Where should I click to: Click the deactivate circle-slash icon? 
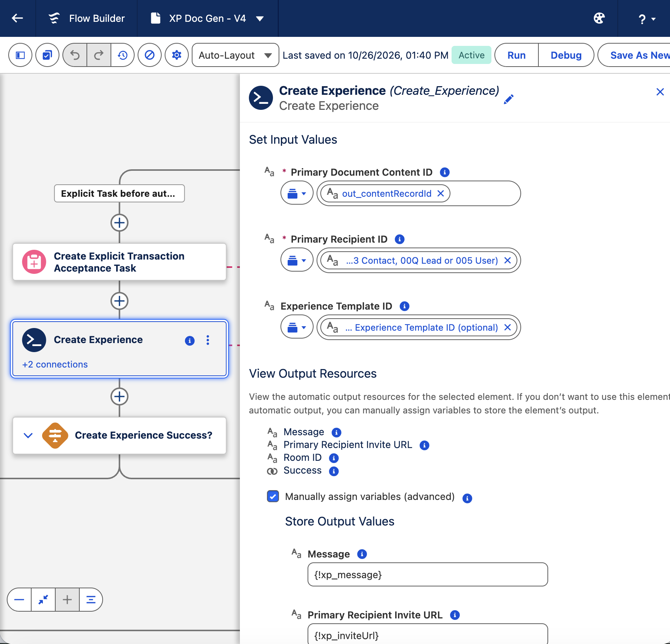(150, 55)
